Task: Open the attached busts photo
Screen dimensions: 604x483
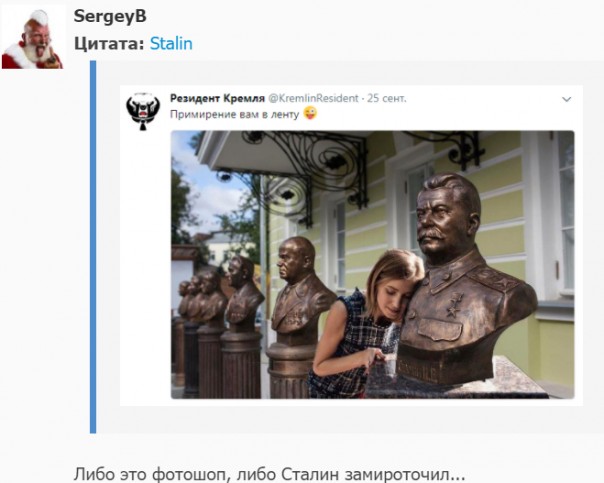Action: pyautogui.click(x=372, y=265)
